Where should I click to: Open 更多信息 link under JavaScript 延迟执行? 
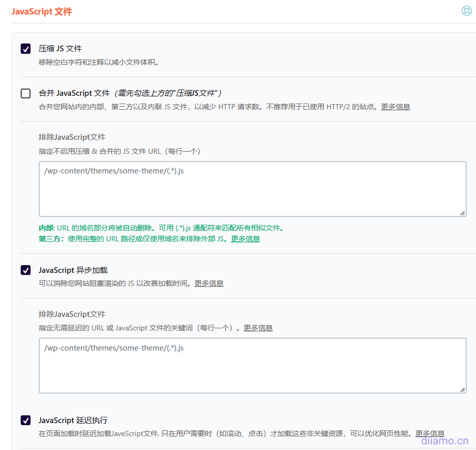pyautogui.click(x=429, y=433)
